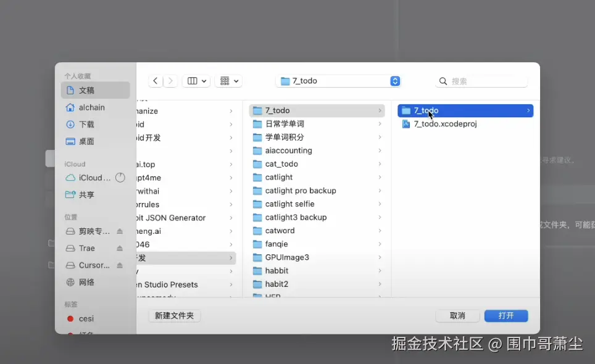Select the red cesi tag
The width and height of the screenshot is (595, 364).
tap(96, 318)
